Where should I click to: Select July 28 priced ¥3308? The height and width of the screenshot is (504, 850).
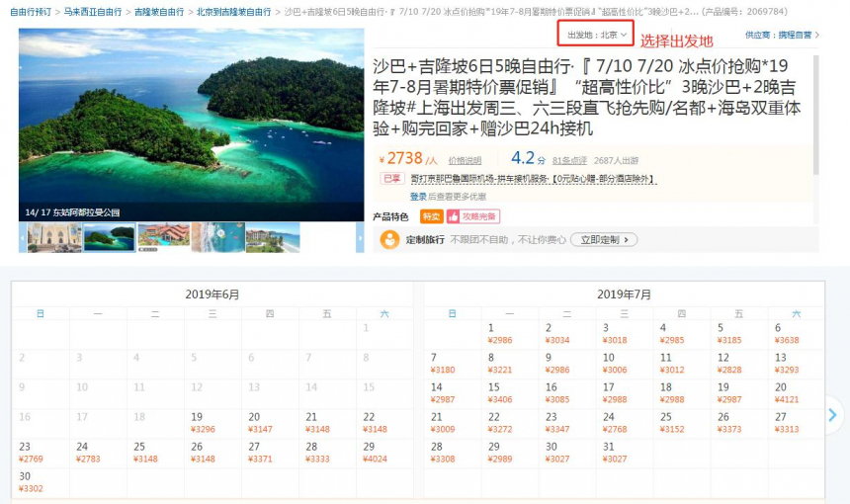(x=453, y=453)
